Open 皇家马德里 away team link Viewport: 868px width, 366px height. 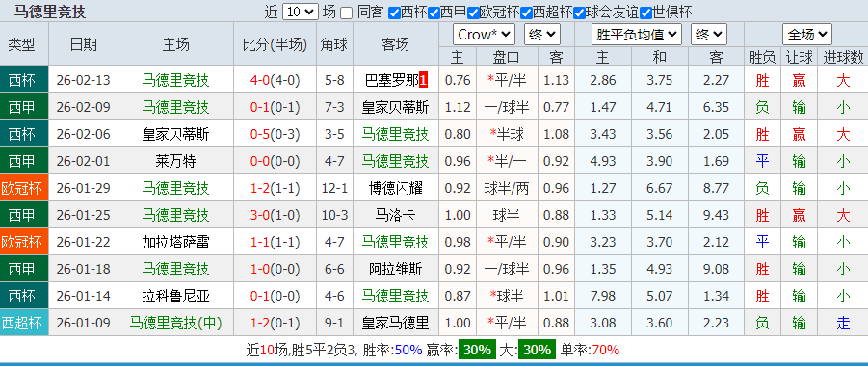tap(395, 323)
